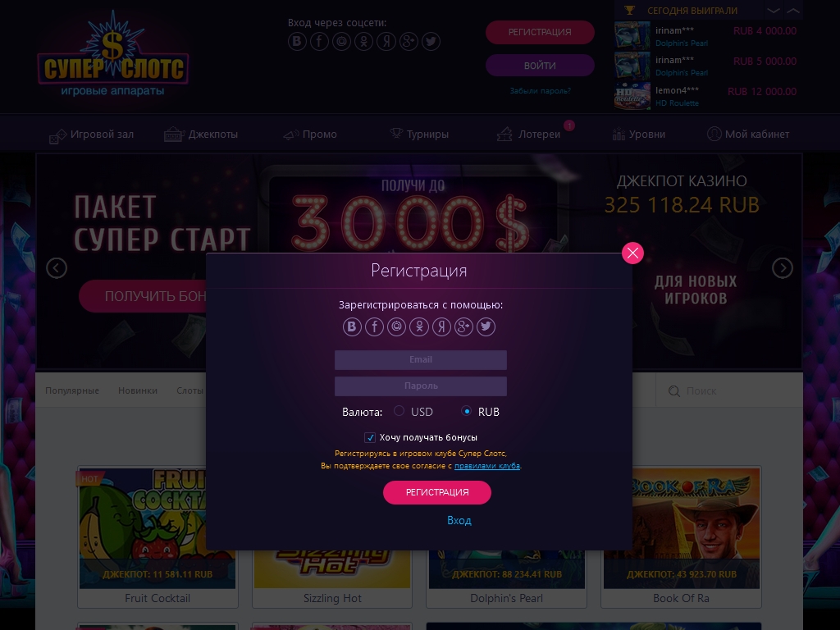Open the правилами клуба link
Viewport: 840px width, 630px height.
(x=487, y=466)
